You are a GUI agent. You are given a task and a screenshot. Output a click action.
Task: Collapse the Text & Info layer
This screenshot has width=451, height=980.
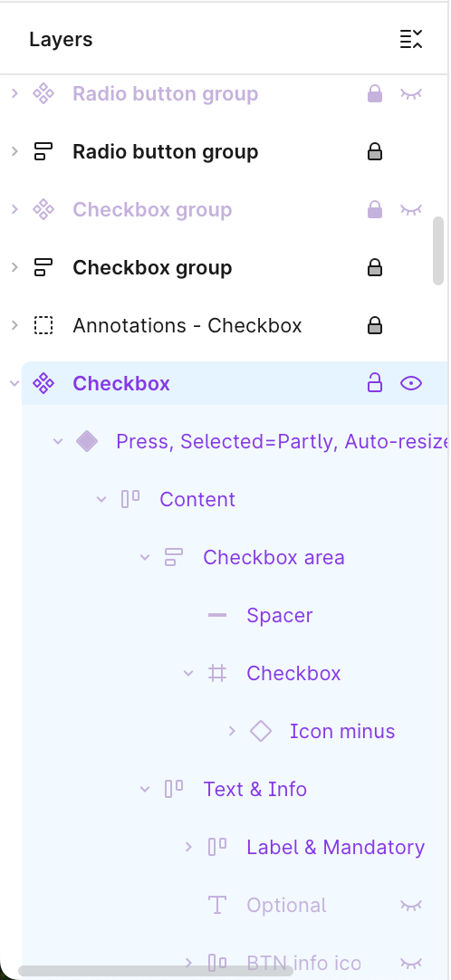145,789
